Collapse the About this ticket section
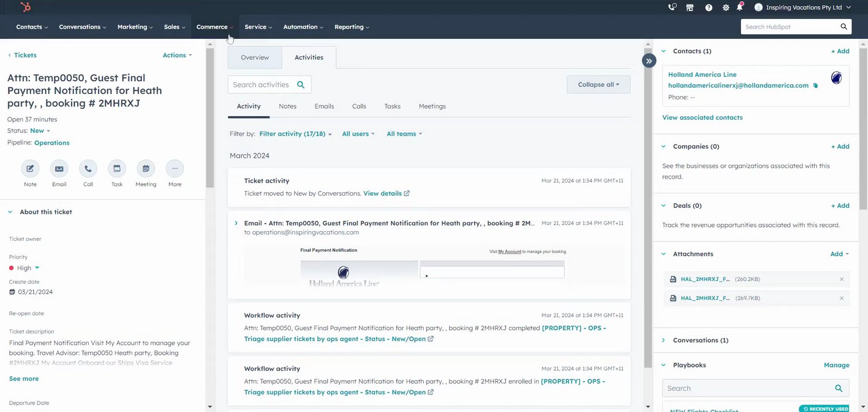868x412 pixels. click(10, 212)
